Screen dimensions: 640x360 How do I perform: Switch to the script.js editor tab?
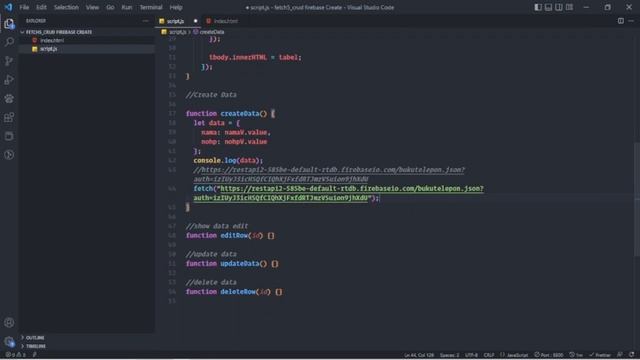[176, 21]
